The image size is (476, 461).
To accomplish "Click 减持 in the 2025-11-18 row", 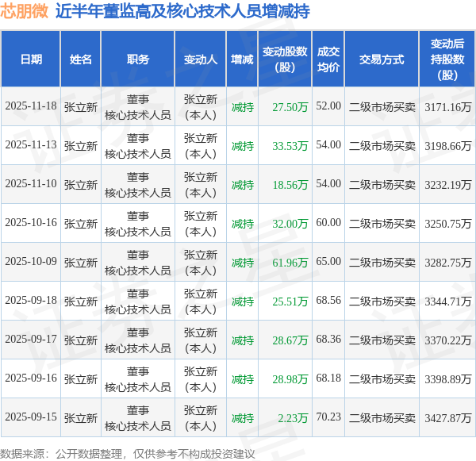I will (x=242, y=107).
